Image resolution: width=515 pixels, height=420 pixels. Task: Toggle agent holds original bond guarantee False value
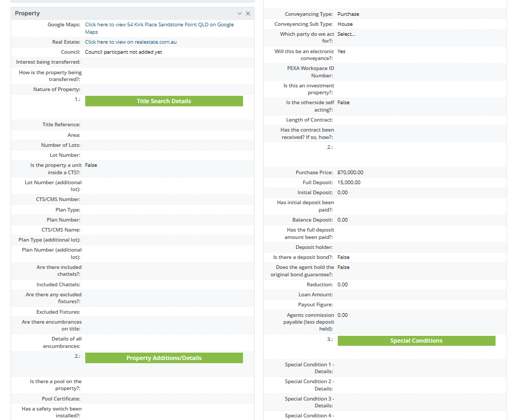pos(344,267)
